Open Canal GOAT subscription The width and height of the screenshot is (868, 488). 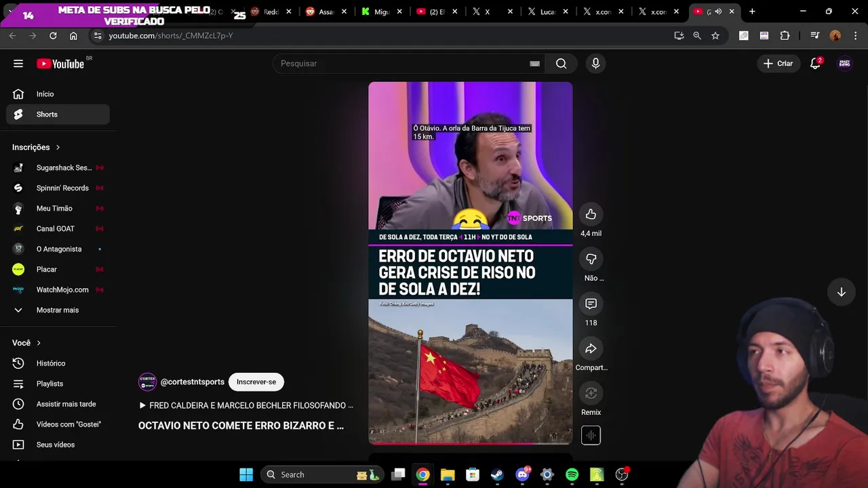(58, 228)
